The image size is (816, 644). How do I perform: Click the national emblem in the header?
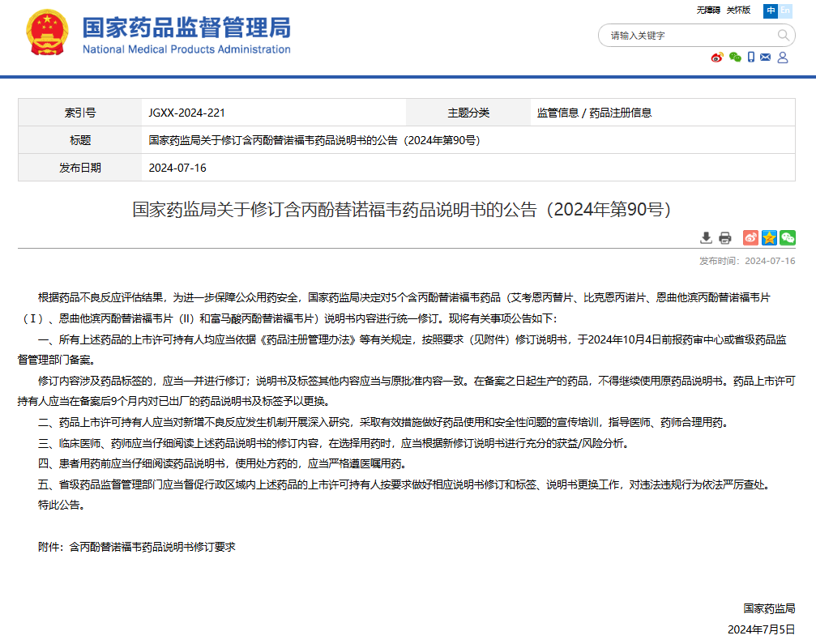click(x=47, y=36)
